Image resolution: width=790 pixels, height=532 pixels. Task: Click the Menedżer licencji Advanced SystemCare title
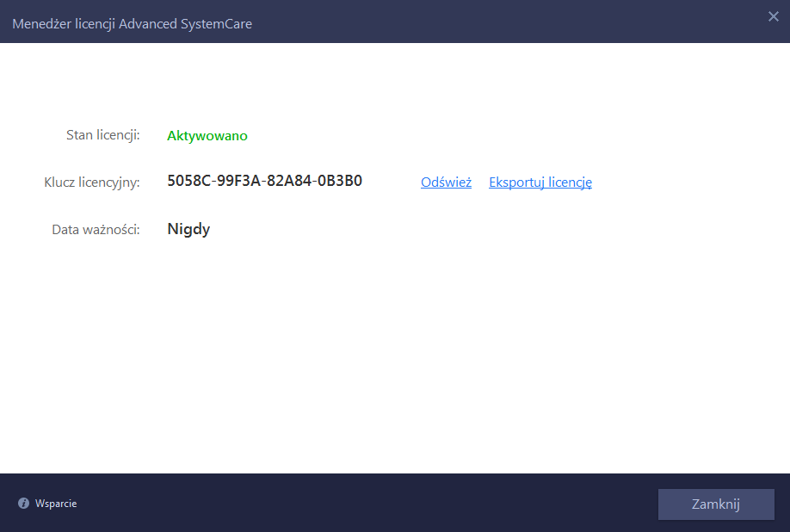point(132,24)
